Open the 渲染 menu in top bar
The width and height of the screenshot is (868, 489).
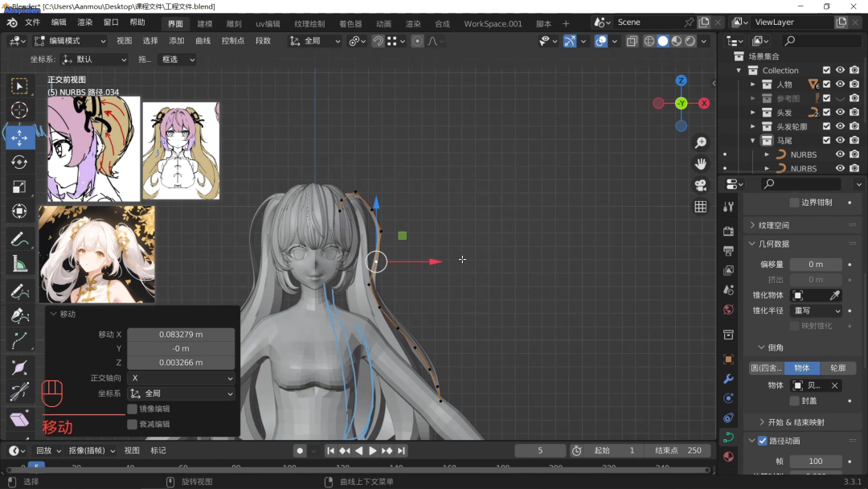tap(84, 23)
